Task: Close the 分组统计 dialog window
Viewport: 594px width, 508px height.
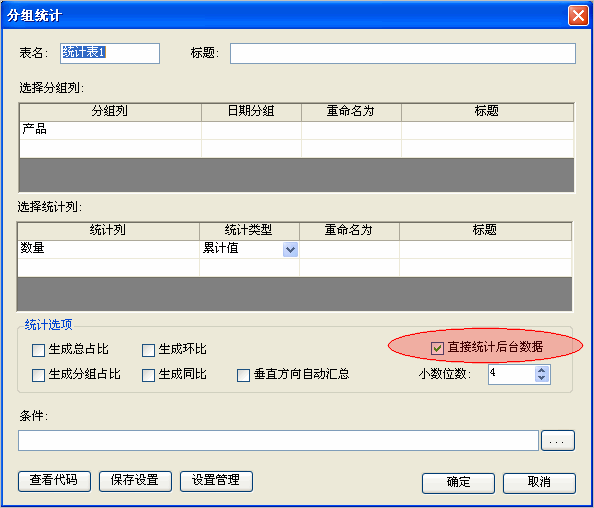Action: pos(578,16)
